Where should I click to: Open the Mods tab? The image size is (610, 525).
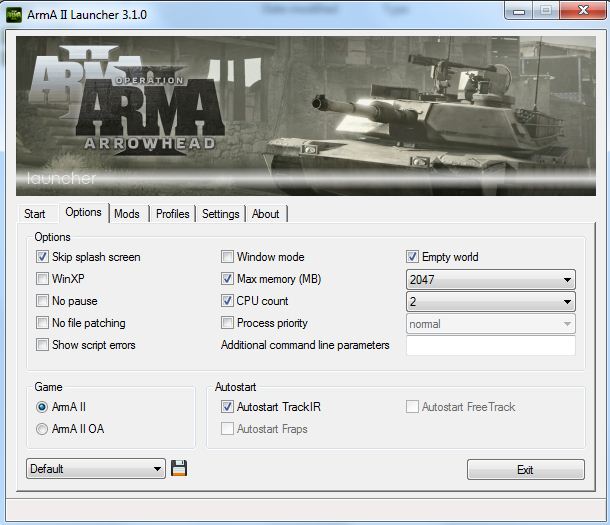click(x=127, y=214)
